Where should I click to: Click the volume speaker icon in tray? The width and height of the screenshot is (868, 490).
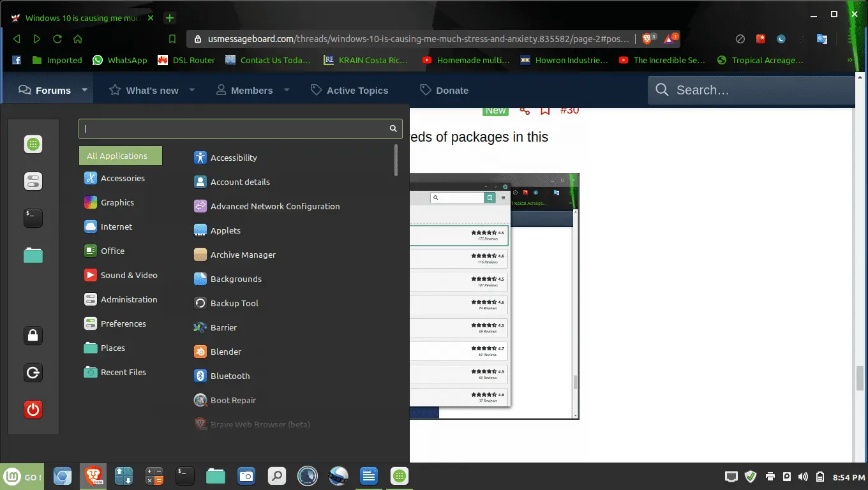803,477
